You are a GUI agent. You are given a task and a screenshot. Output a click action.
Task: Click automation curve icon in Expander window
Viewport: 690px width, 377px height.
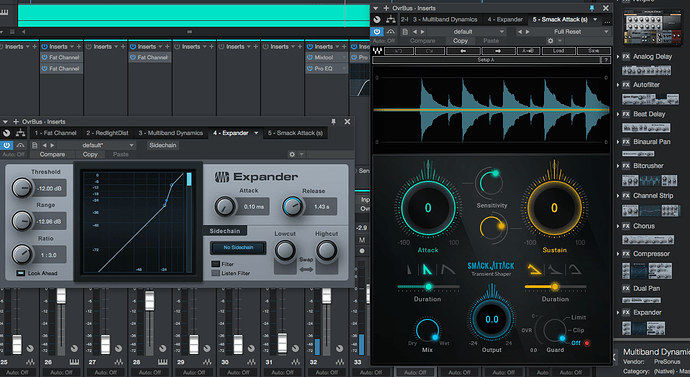[21, 145]
